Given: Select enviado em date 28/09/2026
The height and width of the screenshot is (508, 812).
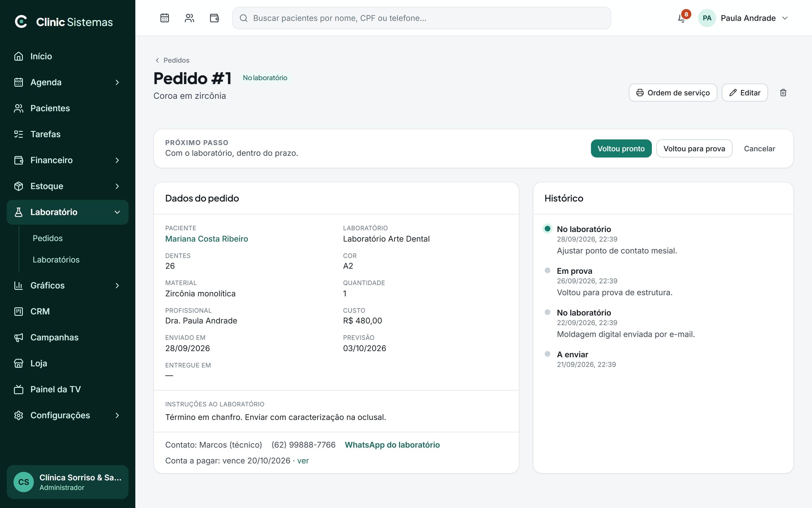Looking at the screenshot, I should coord(187,349).
